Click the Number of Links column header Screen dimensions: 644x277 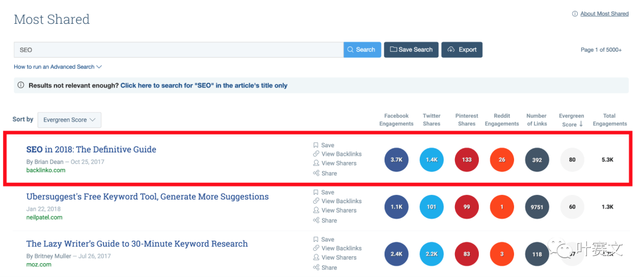pos(537,120)
